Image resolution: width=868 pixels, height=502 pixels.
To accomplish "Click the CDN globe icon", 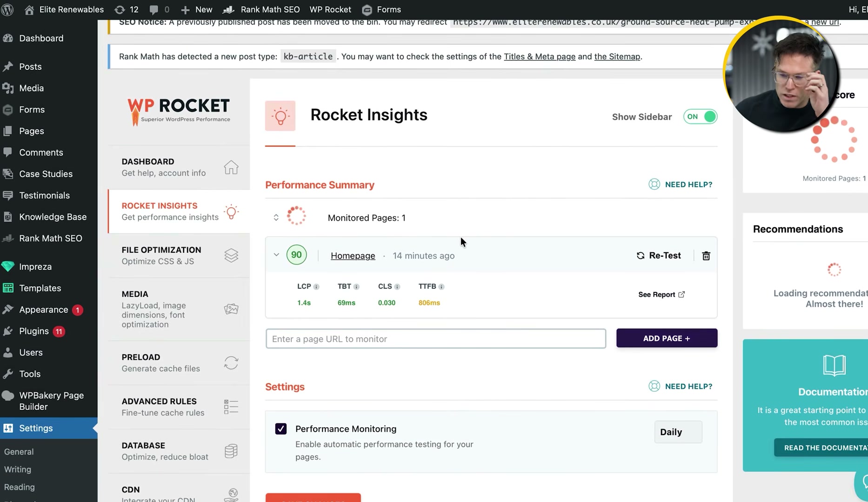I will pyautogui.click(x=232, y=494).
